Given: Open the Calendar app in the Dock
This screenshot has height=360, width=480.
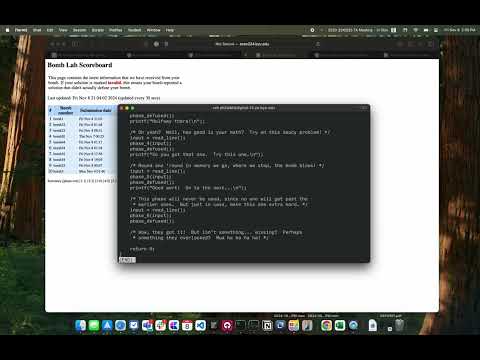Looking at the screenshot, I should [187, 325].
